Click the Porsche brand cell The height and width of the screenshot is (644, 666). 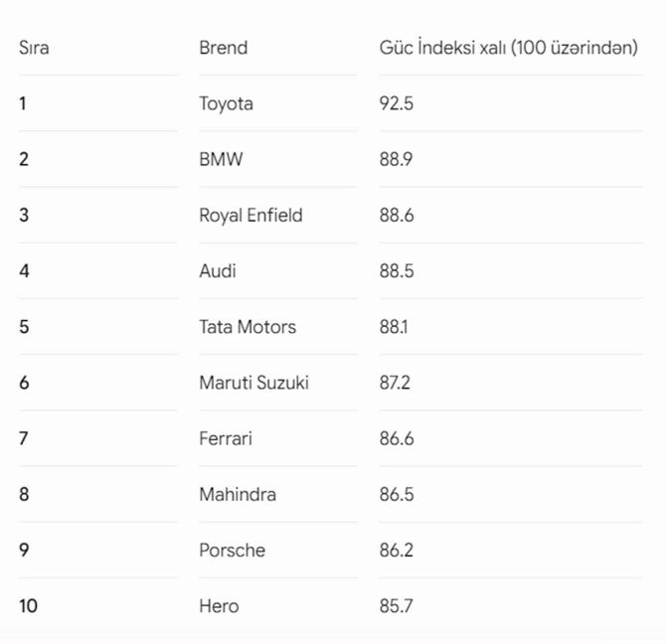(232, 551)
